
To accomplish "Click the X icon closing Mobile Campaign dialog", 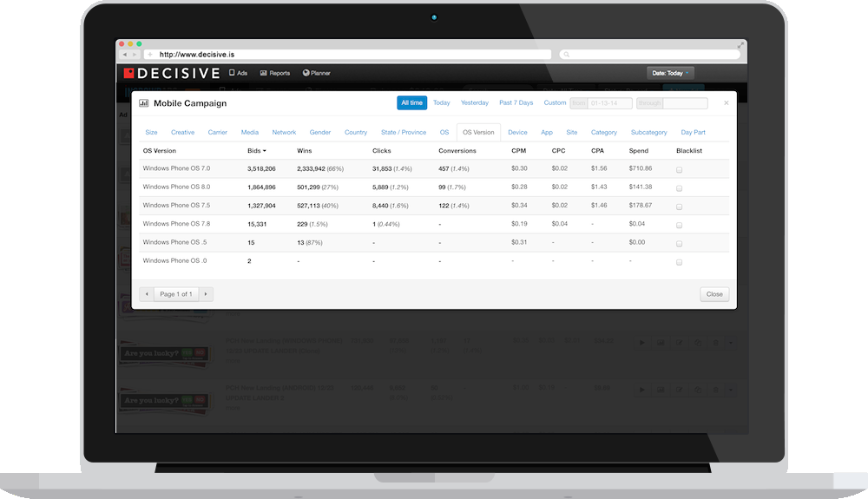I will (727, 103).
